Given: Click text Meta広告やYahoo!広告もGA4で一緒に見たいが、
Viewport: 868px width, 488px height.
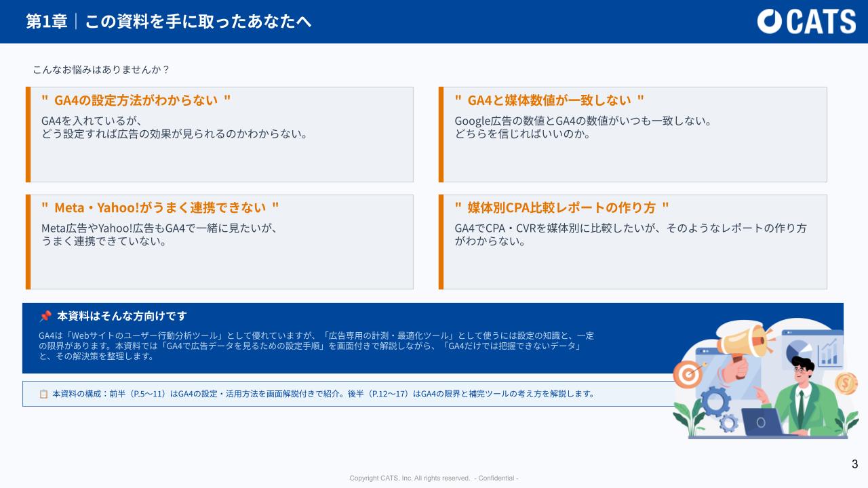Looking at the screenshot, I should pos(159,228).
